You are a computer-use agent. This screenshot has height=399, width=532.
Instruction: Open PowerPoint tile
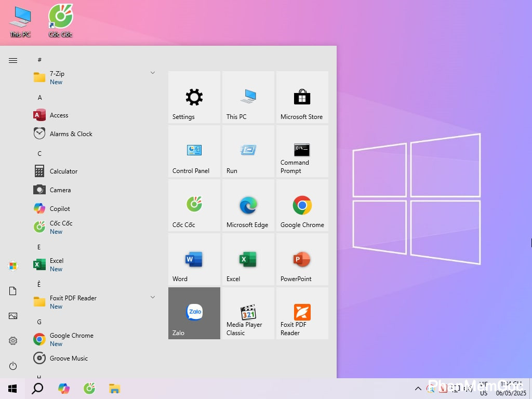click(302, 259)
